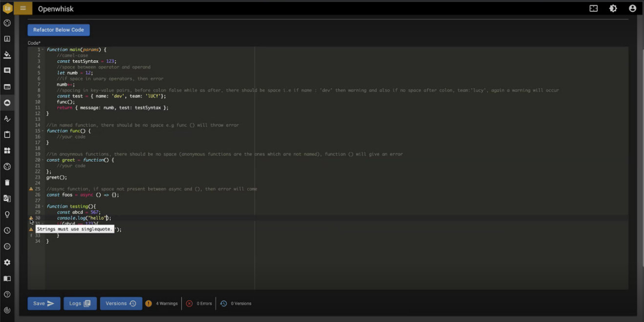The width and height of the screenshot is (644, 322).
Task: Open the chat message sidebar icon
Action: tap(7, 71)
